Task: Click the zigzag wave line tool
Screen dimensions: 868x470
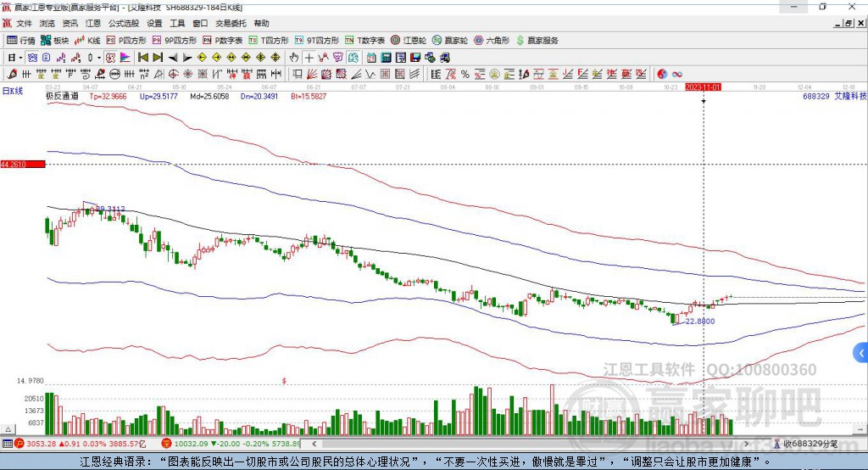Action: (370, 75)
